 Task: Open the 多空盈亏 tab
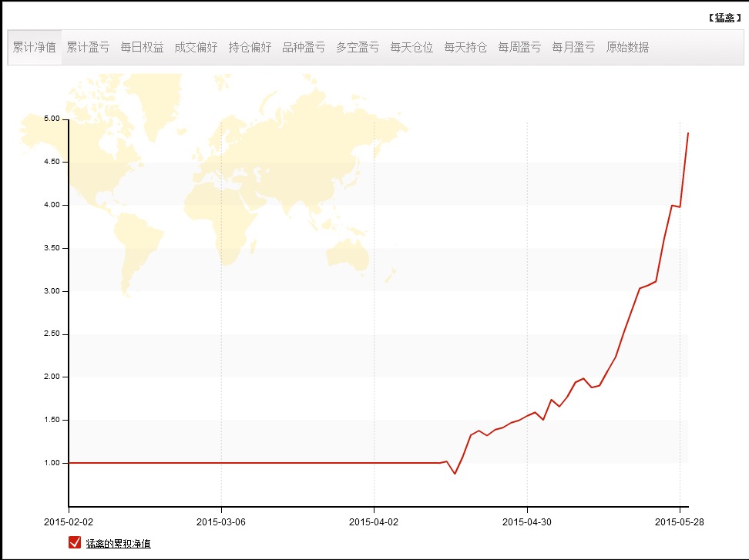tap(358, 47)
